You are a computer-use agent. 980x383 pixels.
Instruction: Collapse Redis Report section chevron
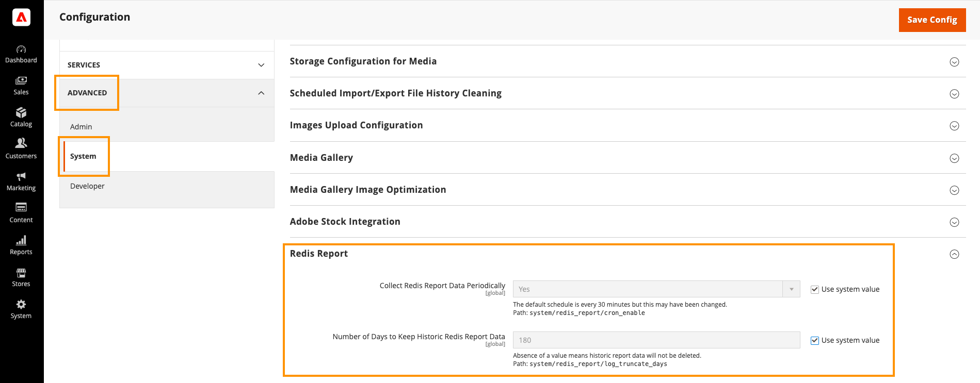click(954, 254)
